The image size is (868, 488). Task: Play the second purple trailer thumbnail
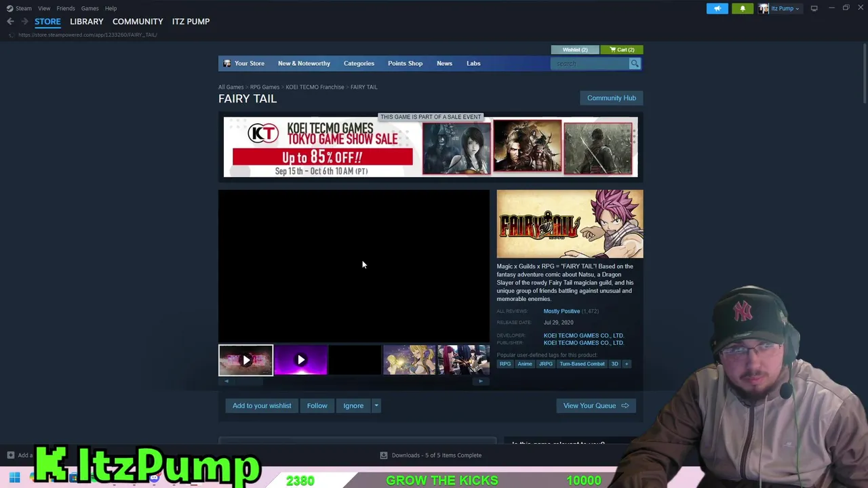click(x=300, y=361)
